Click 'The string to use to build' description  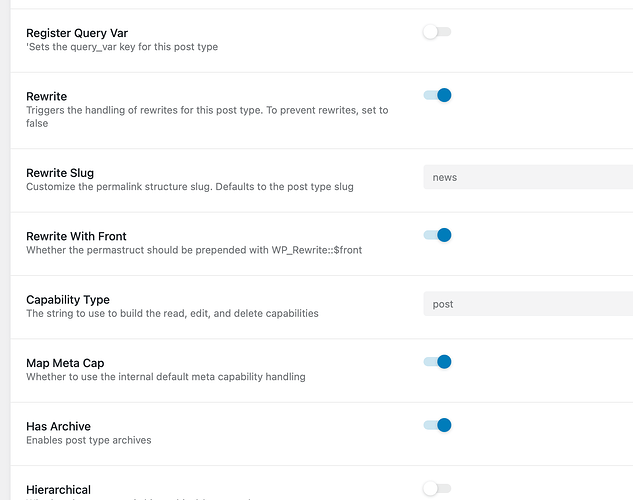pos(172,313)
